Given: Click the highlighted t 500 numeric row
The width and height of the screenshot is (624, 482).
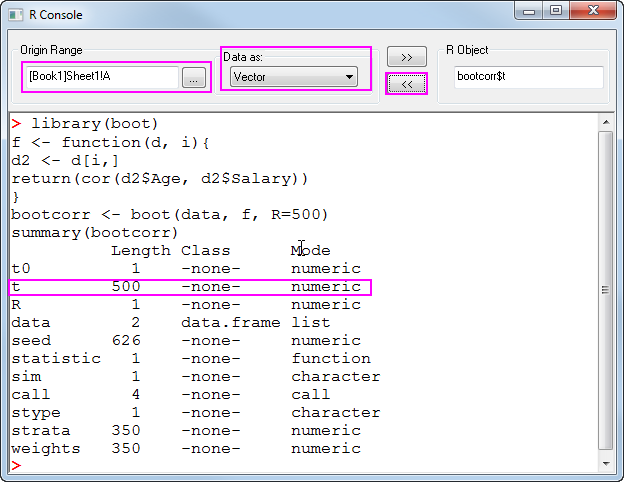Looking at the screenshot, I should [190, 287].
